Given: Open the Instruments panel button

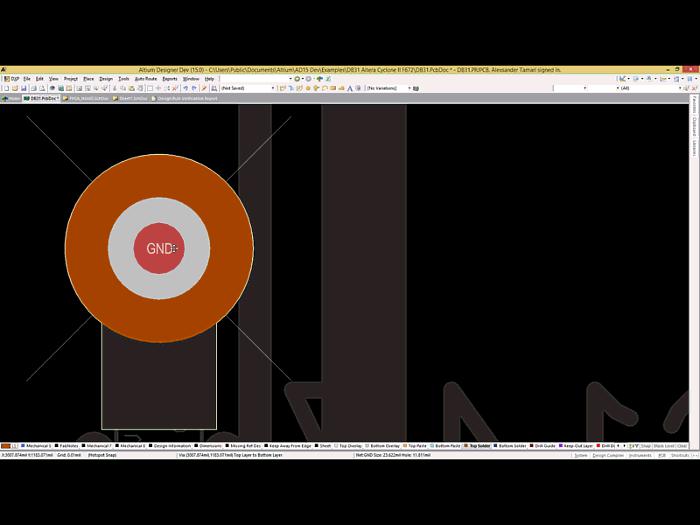Looking at the screenshot, I should (x=640, y=455).
